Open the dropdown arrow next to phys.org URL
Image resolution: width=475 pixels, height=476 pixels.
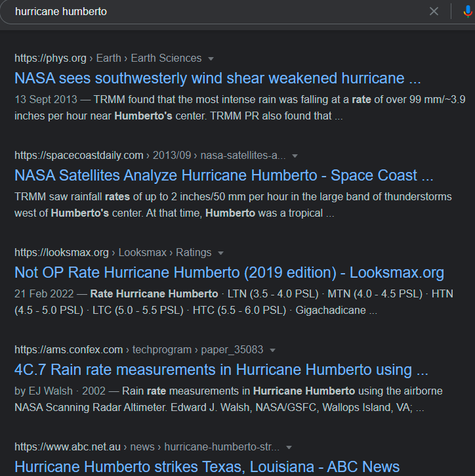[211, 58]
